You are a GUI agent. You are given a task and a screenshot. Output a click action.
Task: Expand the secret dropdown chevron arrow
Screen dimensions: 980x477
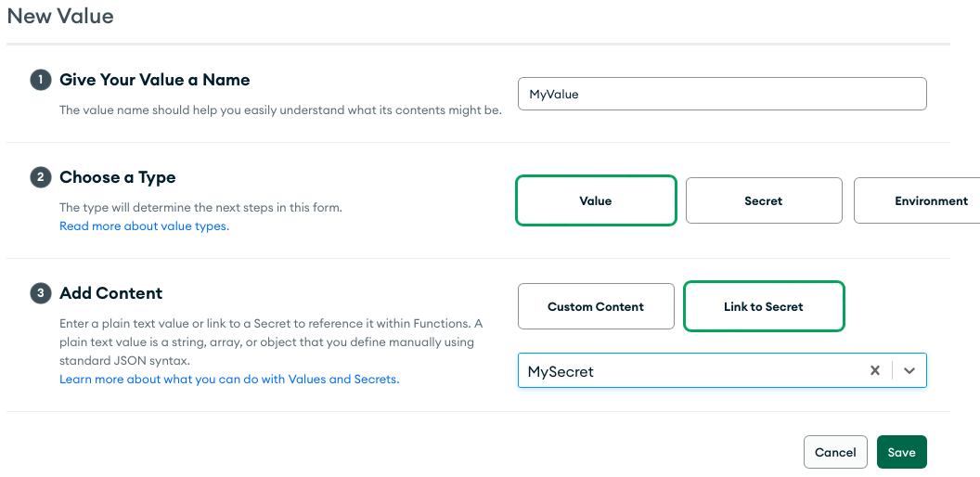pyautogui.click(x=909, y=370)
